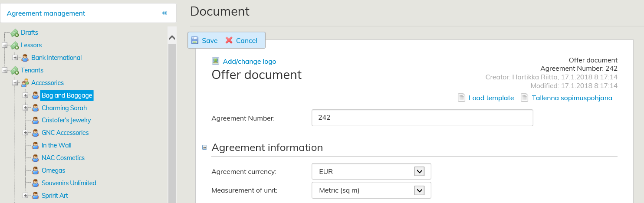Click the Drafts folder icon
Image resolution: width=644 pixels, height=203 pixels.
point(15,33)
